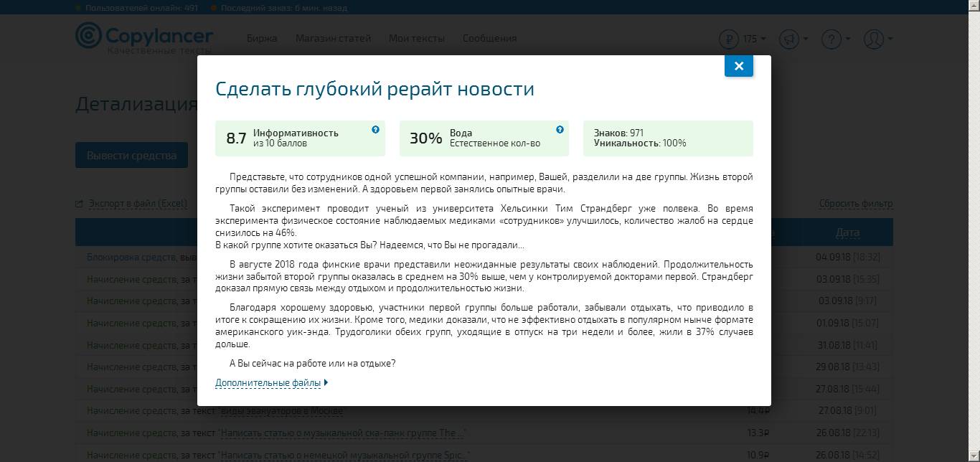This screenshot has height=462, width=980.
Task: Open the text link "виды эвакуаторов в Москве"
Action: (x=281, y=411)
